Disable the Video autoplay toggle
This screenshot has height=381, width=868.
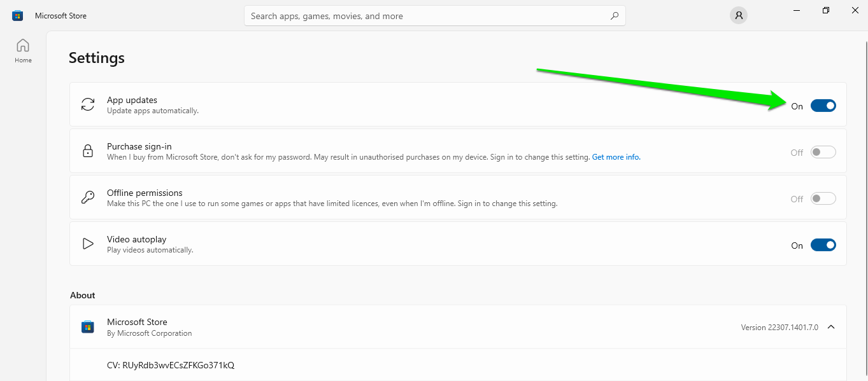tap(823, 246)
